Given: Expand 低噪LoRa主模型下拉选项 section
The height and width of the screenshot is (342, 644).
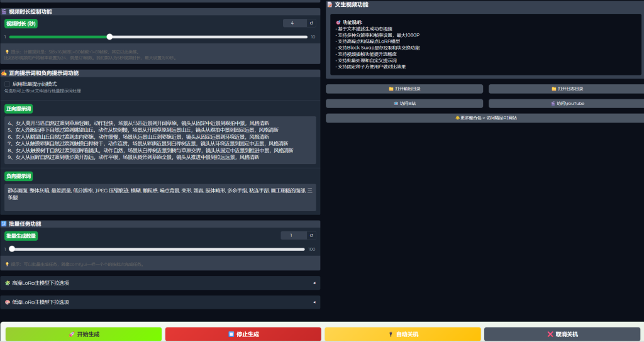Looking at the screenshot, I should 160,302.
